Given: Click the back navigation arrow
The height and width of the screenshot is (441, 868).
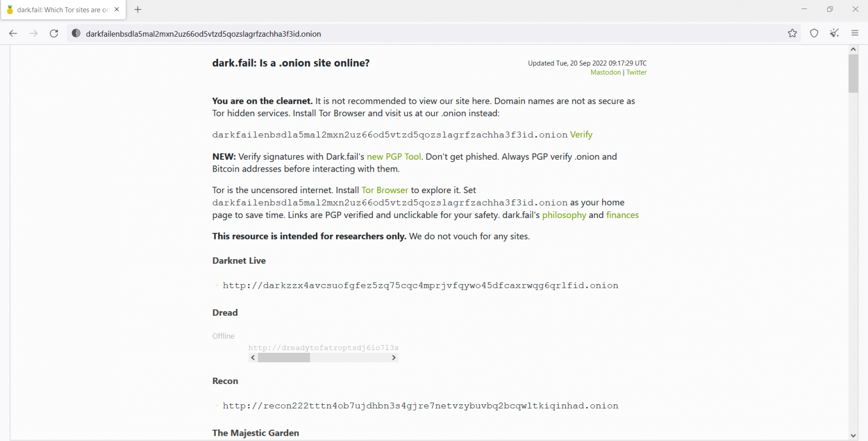Looking at the screenshot, I should coord(12,33).
